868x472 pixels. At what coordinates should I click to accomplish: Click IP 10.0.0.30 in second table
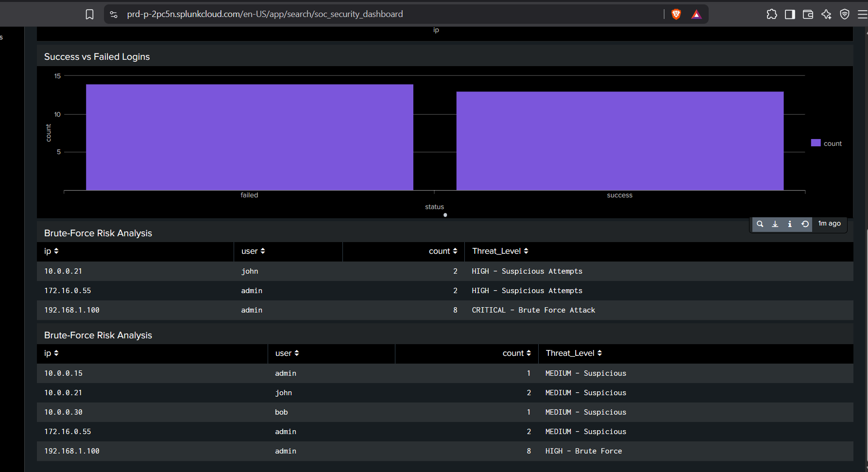63,412
